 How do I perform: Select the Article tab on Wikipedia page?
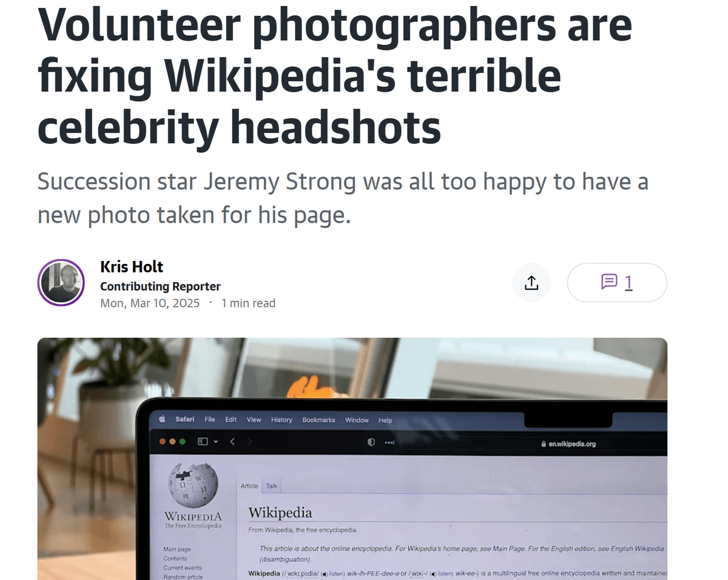click(x=249, y=486)
